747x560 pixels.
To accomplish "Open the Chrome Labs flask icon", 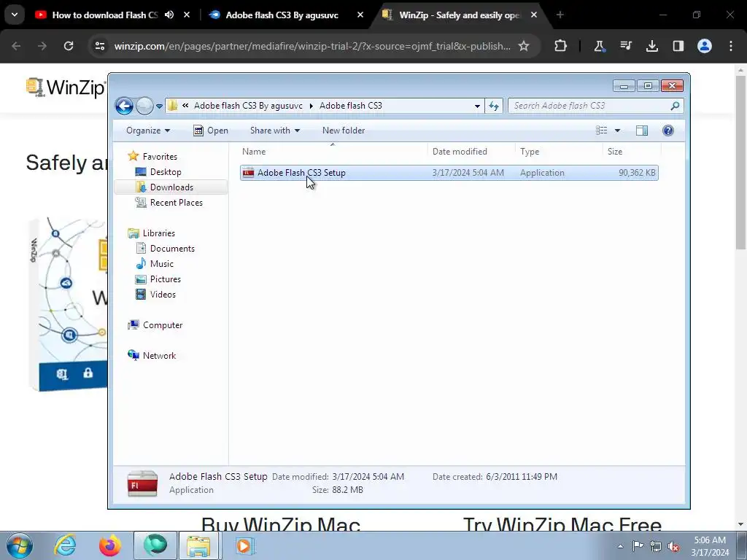I will coord(600,46).
